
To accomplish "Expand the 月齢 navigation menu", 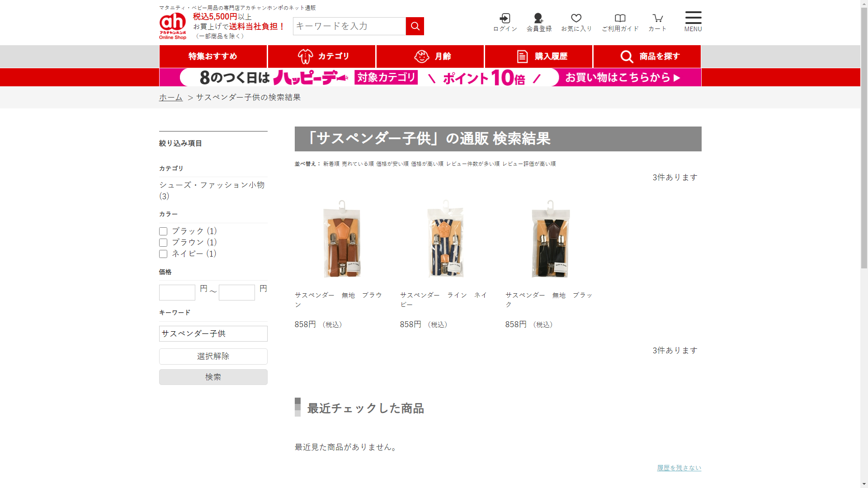I will point(430,56).
